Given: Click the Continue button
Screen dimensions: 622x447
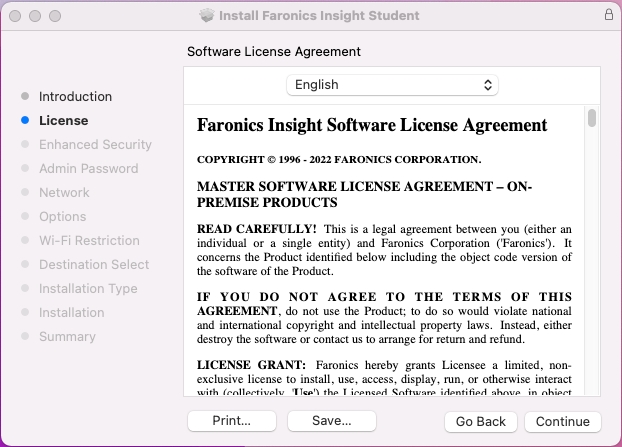Looking at the screenshot, I should click(x=562, y=421).
